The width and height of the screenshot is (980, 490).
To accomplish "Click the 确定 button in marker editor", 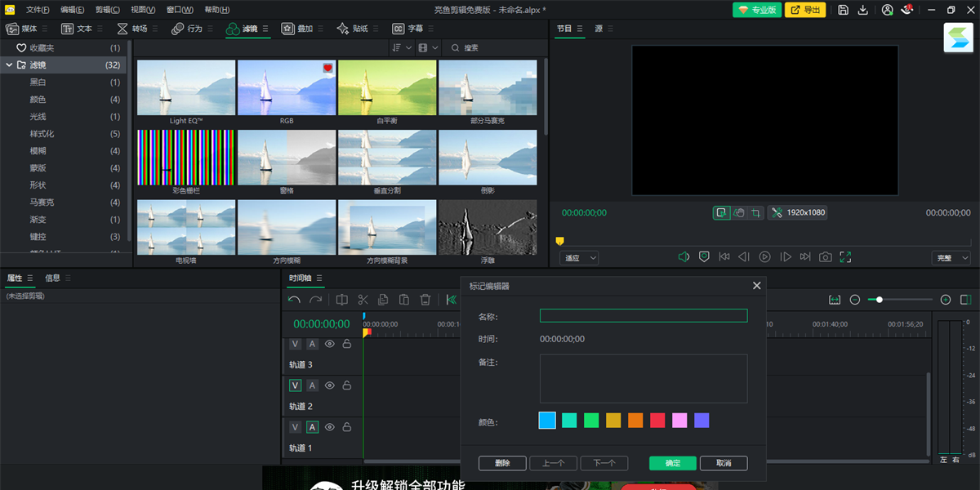I will pos(672,463).
